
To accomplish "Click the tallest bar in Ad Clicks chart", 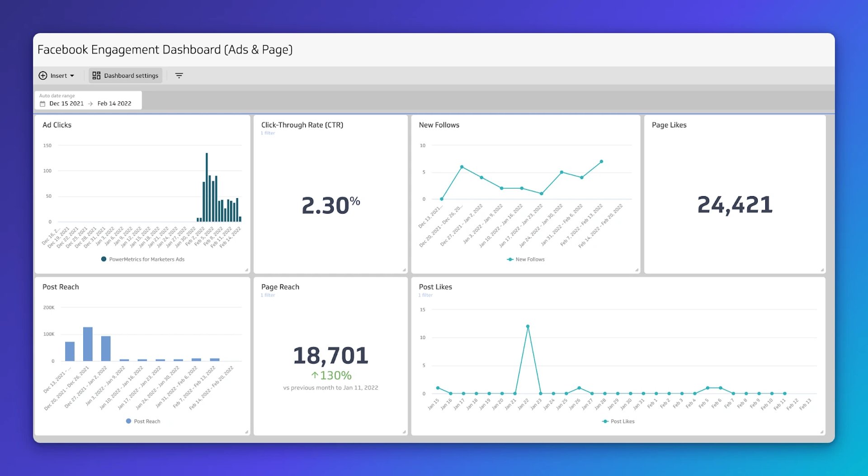I will click(207, 187).
